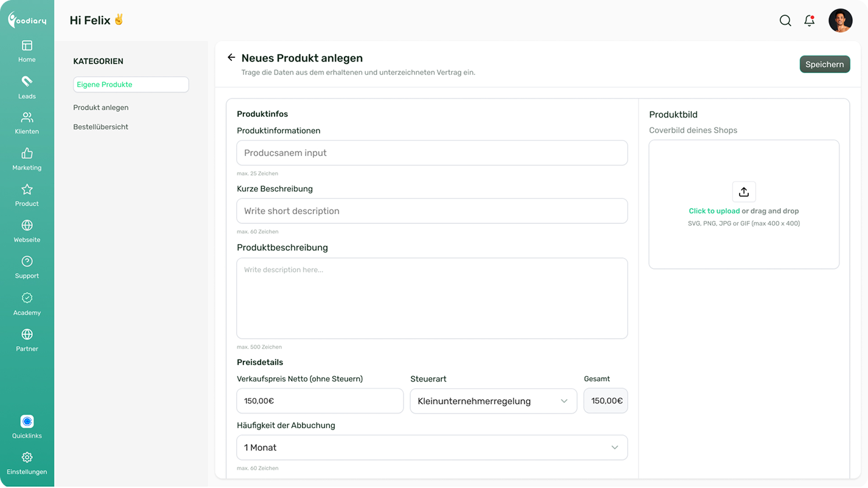Select Eigene Produkte category
Image resolution: width=868 pixels, height=488 pixels.
tap(130, 85)
